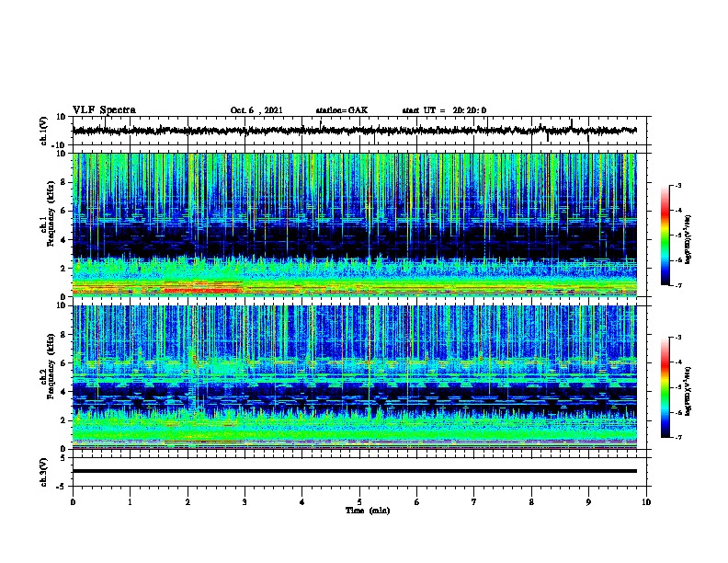Click the '4' kHz tick on ch.1 frequency axis

(x=64, y=240)
